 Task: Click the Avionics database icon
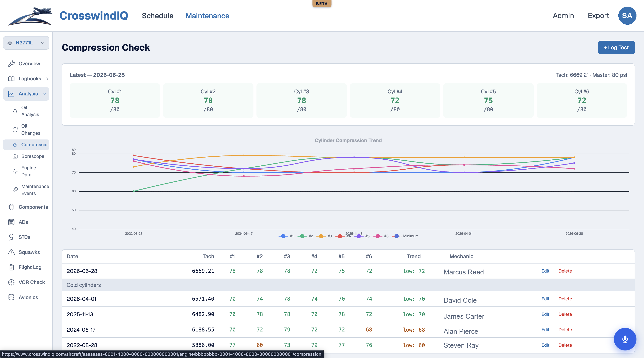pos(11,297)
